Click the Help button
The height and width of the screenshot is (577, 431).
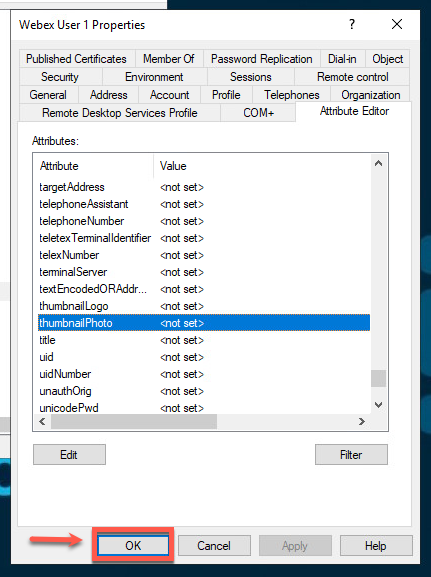376,545
